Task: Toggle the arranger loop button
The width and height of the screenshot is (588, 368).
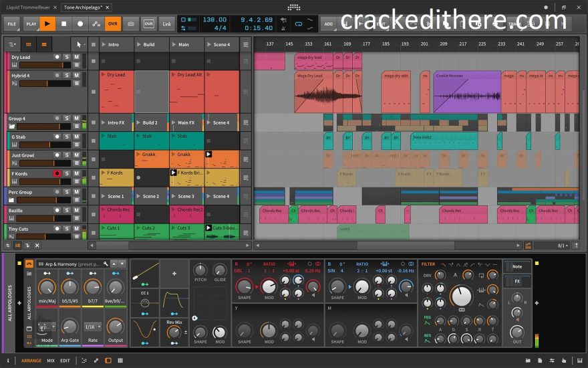Action: 299,23
